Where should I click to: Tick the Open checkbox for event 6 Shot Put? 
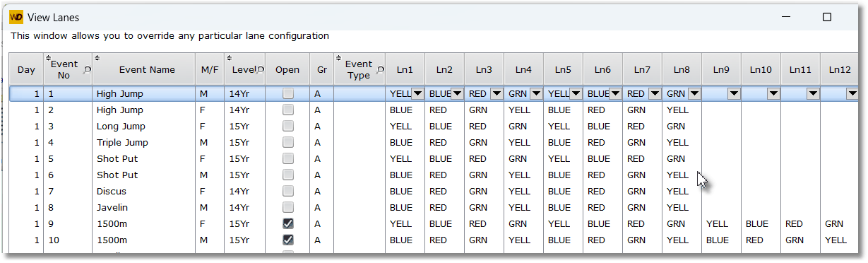[287, 175]
